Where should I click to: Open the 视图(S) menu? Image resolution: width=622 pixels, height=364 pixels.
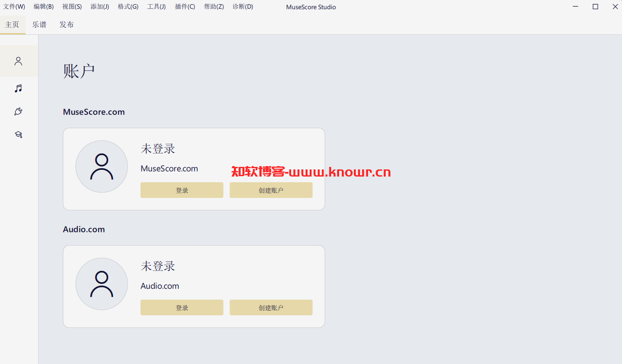tap(72, 7)
